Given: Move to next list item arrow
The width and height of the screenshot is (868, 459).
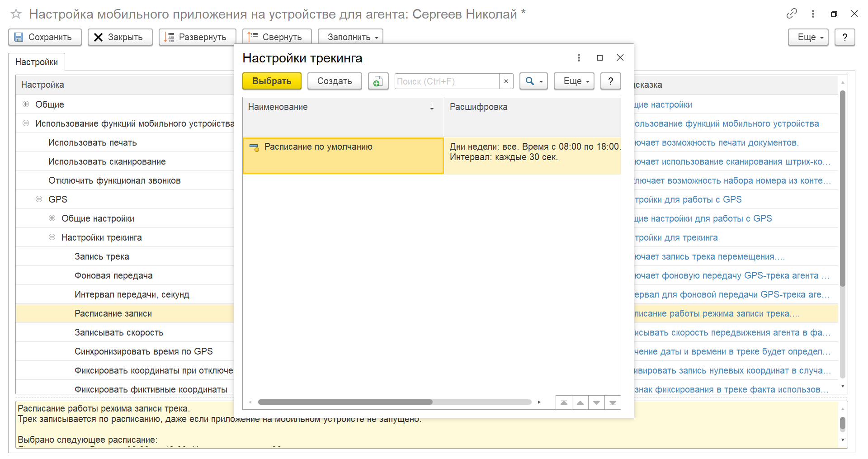Looking at the screenshot, I should tap(596, 402).
